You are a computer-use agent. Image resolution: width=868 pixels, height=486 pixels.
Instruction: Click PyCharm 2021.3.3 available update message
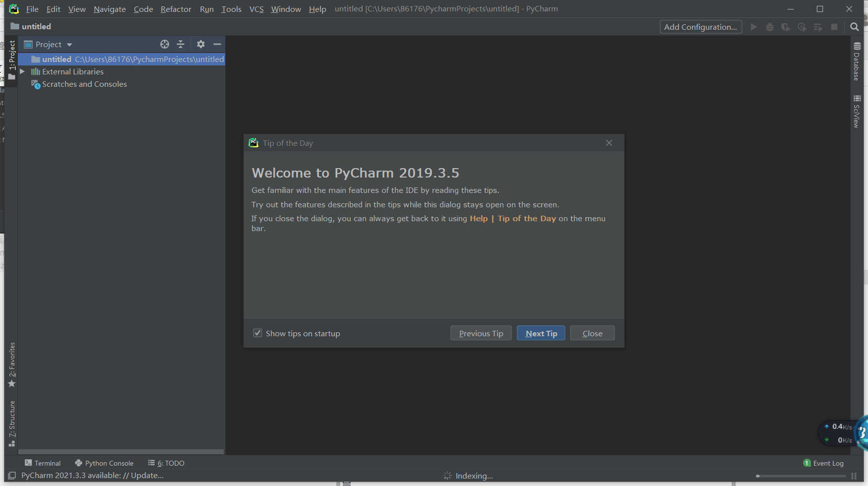92,476
